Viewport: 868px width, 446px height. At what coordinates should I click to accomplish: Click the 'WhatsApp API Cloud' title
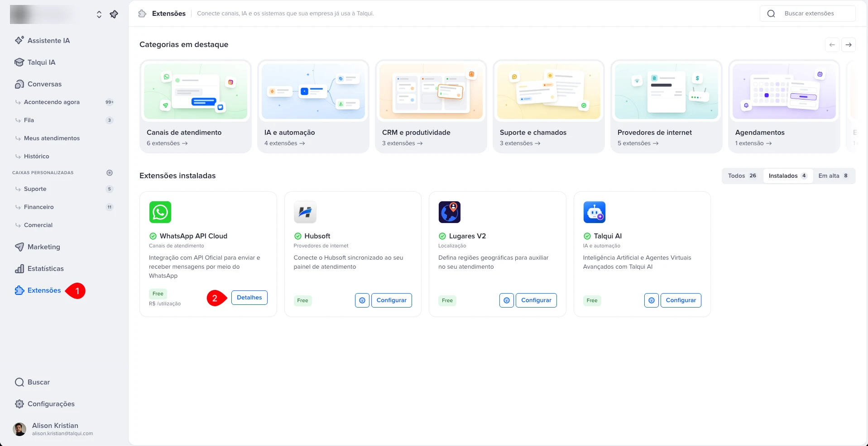click(x=193, y=236)
